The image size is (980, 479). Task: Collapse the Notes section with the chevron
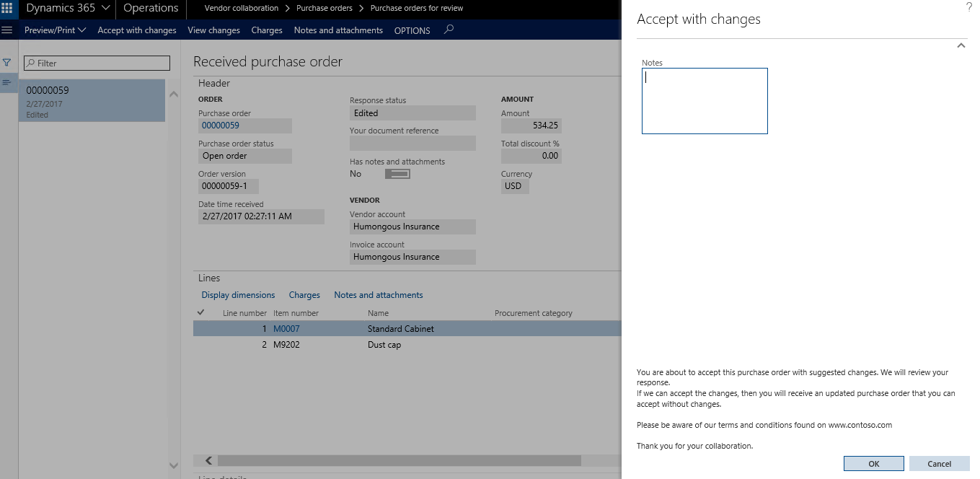click(961, 45)
